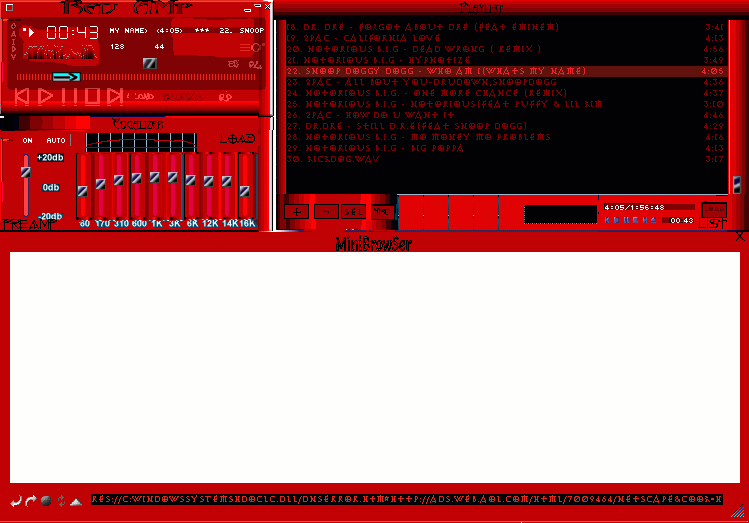Open the Winamp menu box in title bar

(10, 8)
